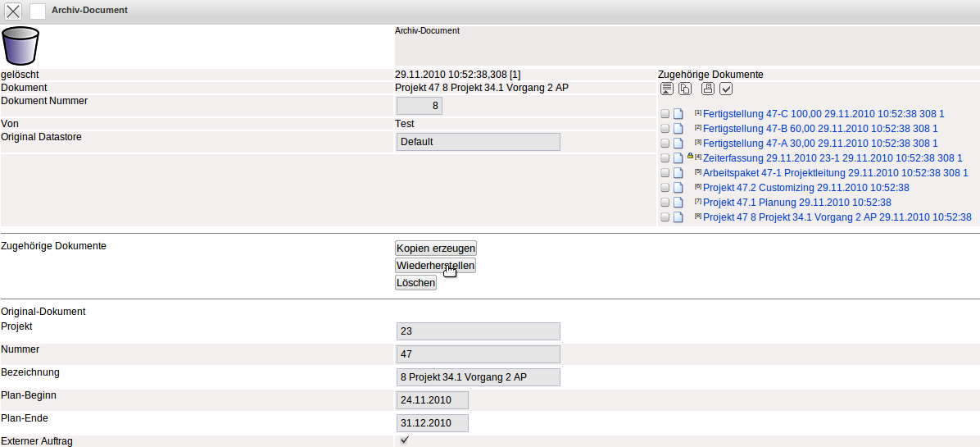This screenshot has height=447, width=980.
Task: Click the select-all checkmark icon in related documents
Action: pos(726,89)
